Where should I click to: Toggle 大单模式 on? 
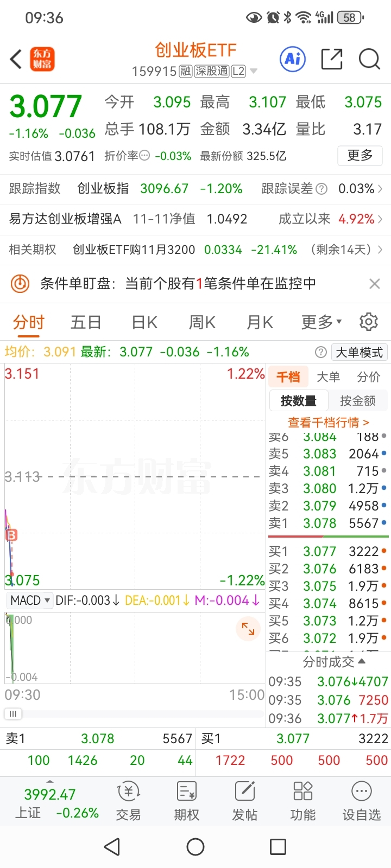click(359, 352)
